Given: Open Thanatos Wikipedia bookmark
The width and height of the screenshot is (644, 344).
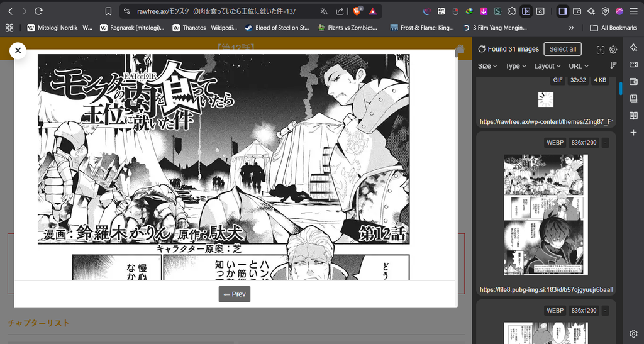Looking at the screenshot, I should [x=204, y=28].
